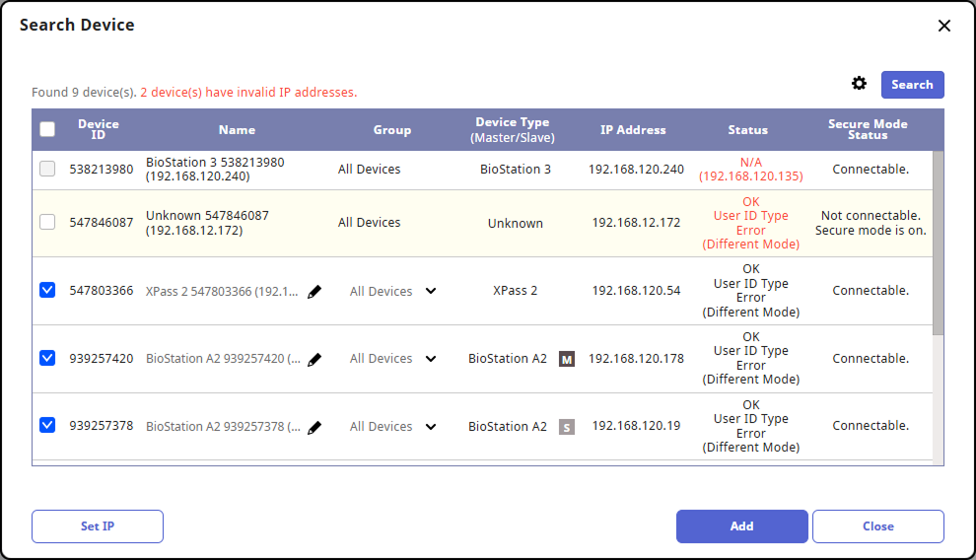
Task: Edit name of XPass 2 547803366 device
Action: [x=314, y=292]
